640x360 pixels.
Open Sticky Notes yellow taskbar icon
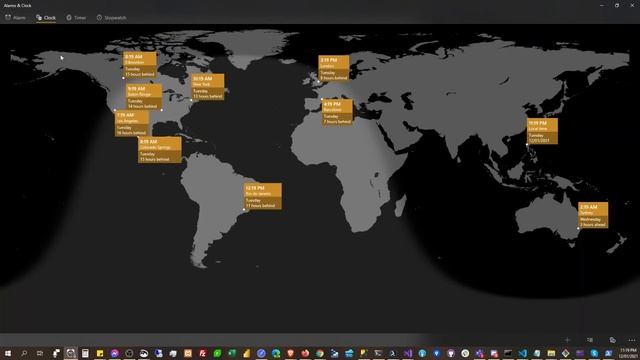[x=100, y=353]
